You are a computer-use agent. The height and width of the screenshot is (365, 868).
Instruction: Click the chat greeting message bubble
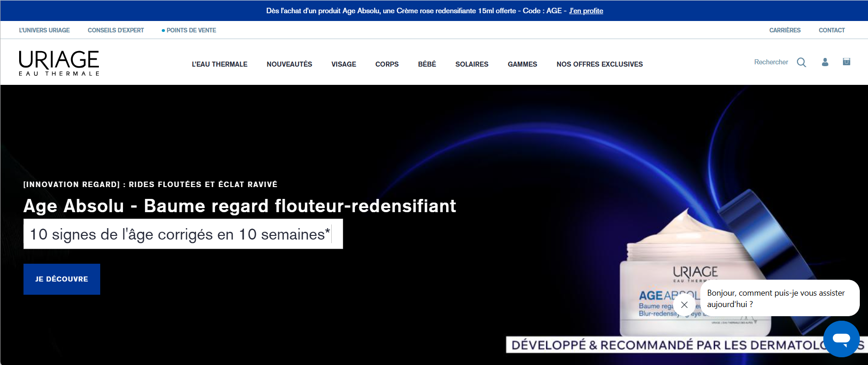click(x=780, y=298)
